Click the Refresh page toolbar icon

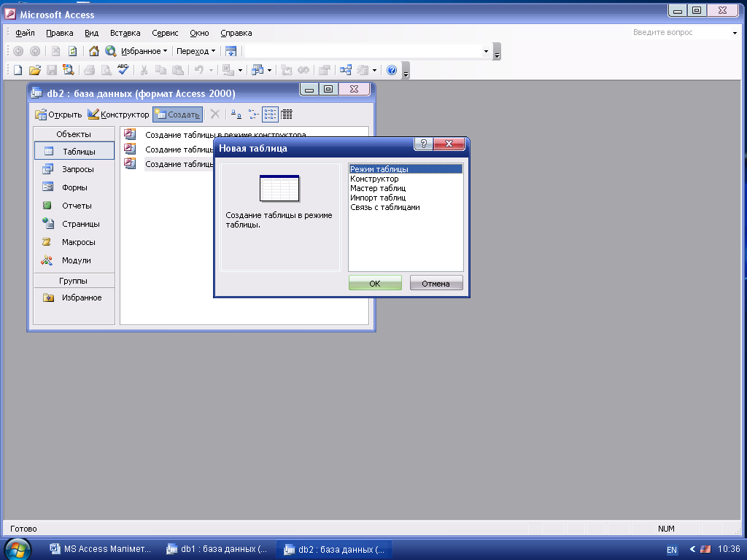coord(72,51)
